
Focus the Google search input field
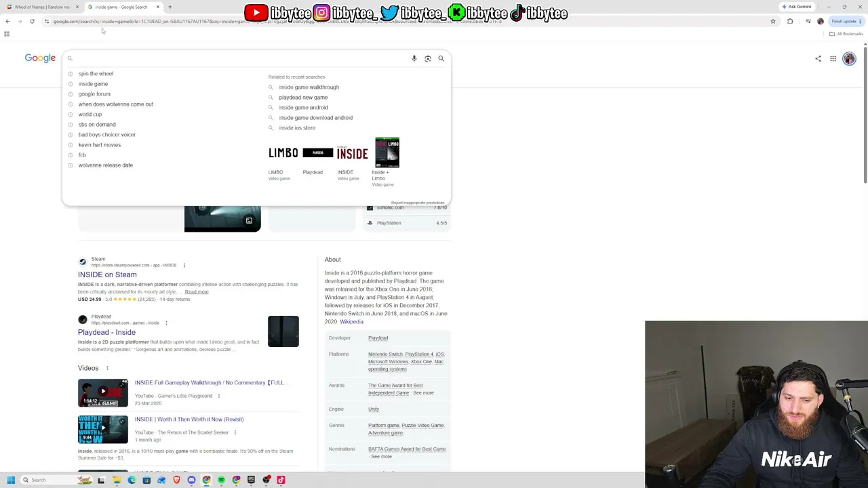(x=241, y=58)
